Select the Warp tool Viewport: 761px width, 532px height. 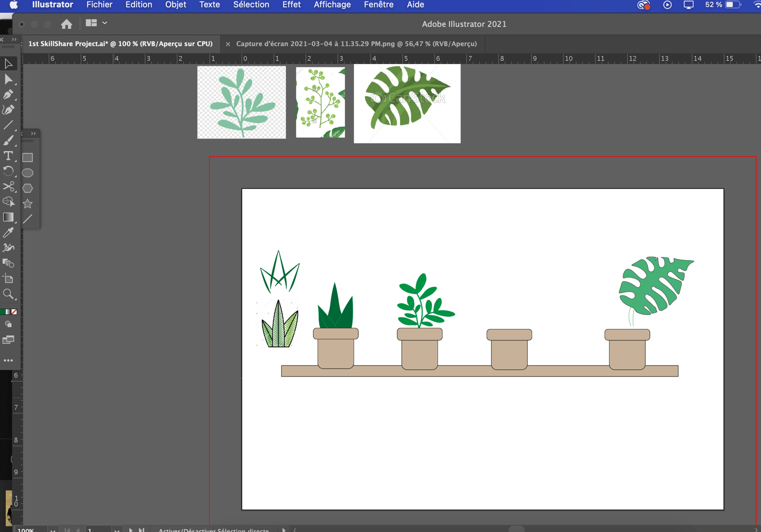[x=8, y=248]
